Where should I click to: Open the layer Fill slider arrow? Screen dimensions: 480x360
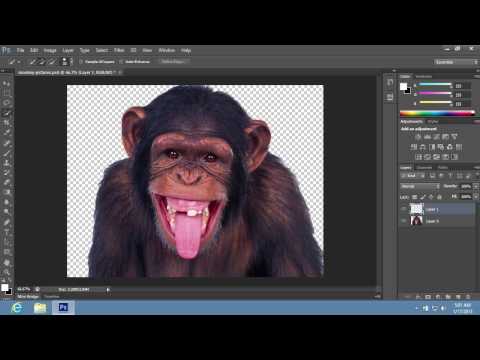(476, 197)
